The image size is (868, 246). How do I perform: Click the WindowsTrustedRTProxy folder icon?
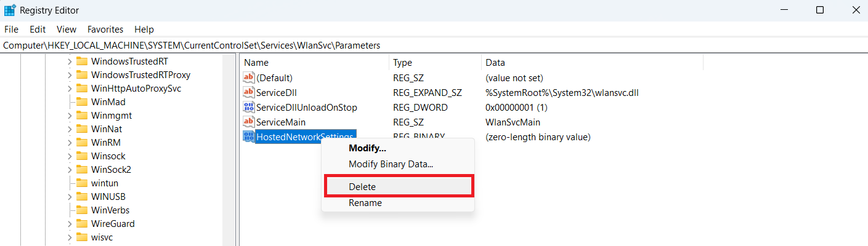[x=82, y=75]
